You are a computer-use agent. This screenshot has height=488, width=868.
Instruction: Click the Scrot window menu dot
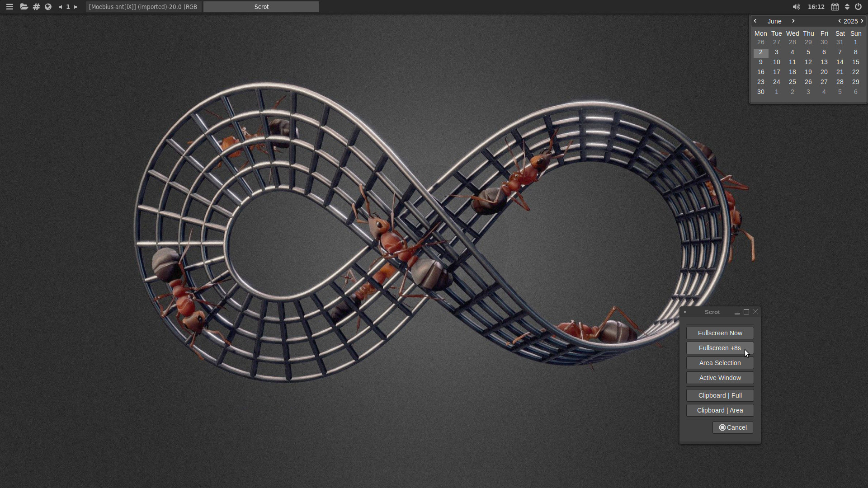coord(685,312)
